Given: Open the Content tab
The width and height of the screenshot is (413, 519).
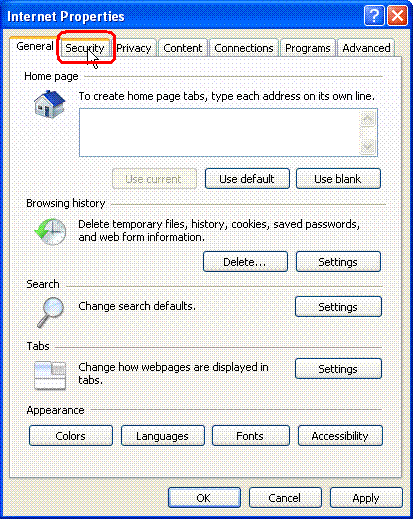Looking at the screenshot, I should click(x=183, y=48).
